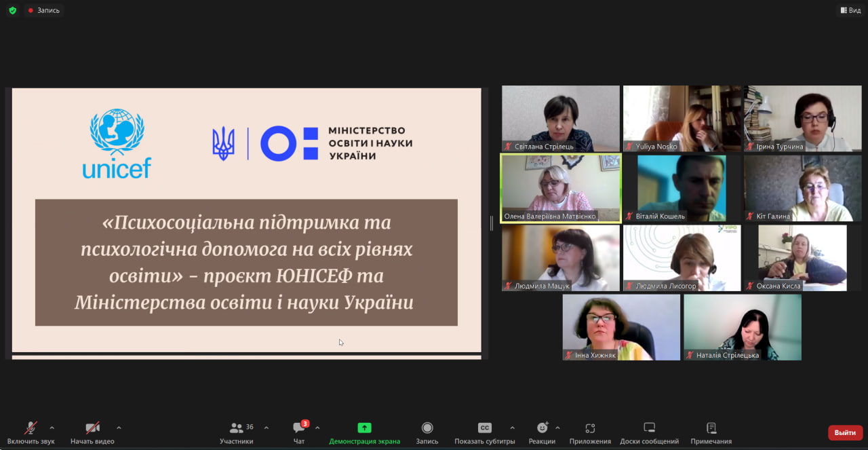
Task: Start camera with Начать видео button
Action: click(92, 432)
